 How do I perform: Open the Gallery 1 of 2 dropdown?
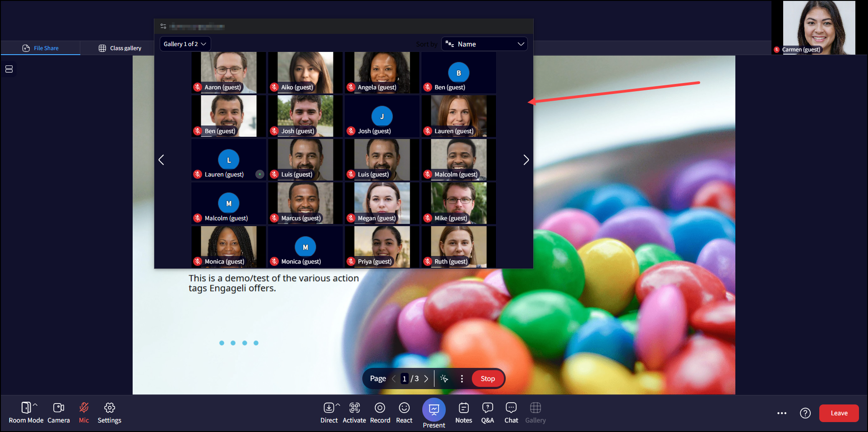185,44
